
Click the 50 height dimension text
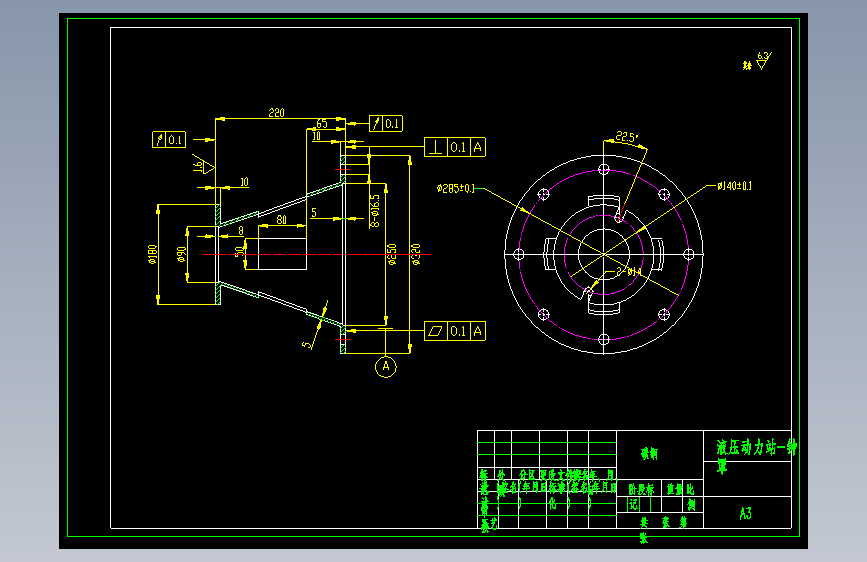(x=239, y=252)
